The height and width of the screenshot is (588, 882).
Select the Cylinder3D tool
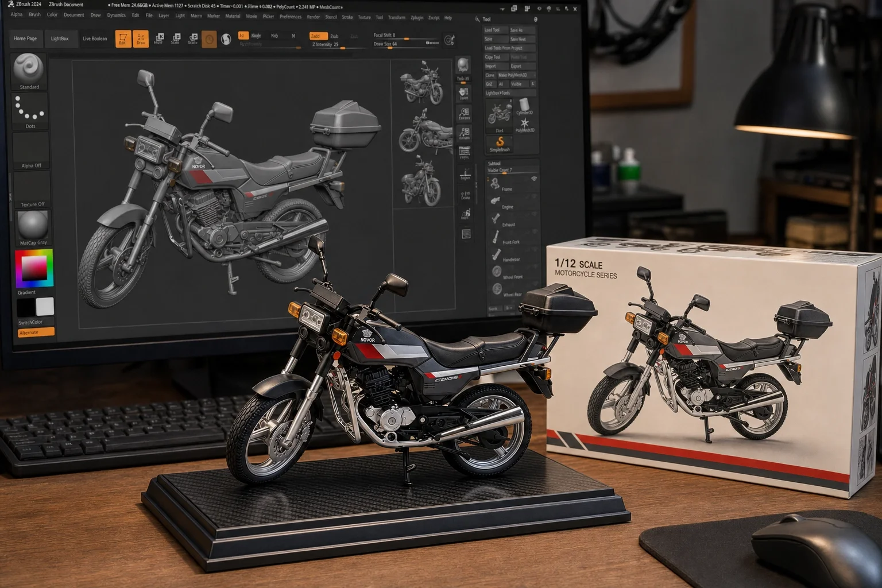click(525, 106)
